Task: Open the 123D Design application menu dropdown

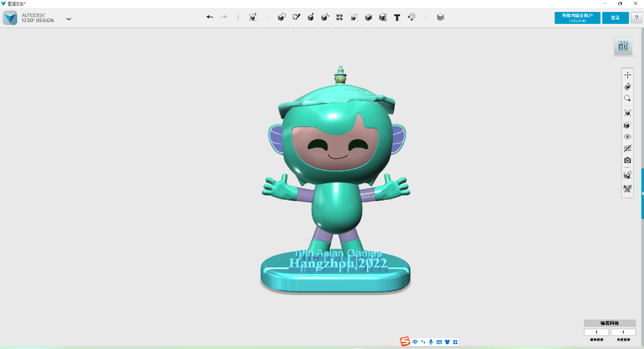Action: coord(69,18)
